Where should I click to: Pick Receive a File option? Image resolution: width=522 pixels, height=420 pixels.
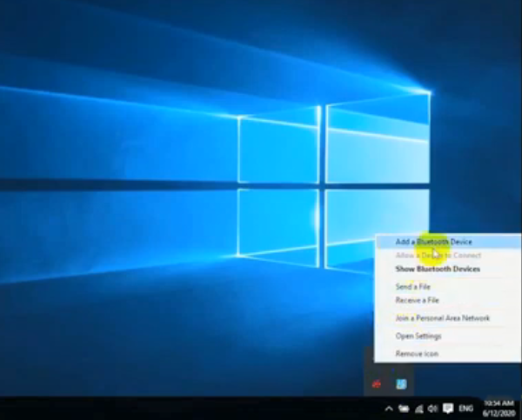(x=448, y=300)
